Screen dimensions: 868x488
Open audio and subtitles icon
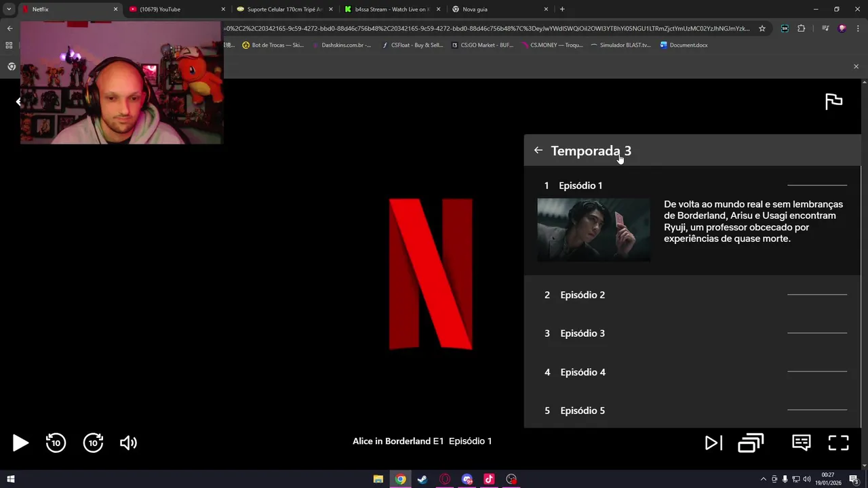[802, 443]
